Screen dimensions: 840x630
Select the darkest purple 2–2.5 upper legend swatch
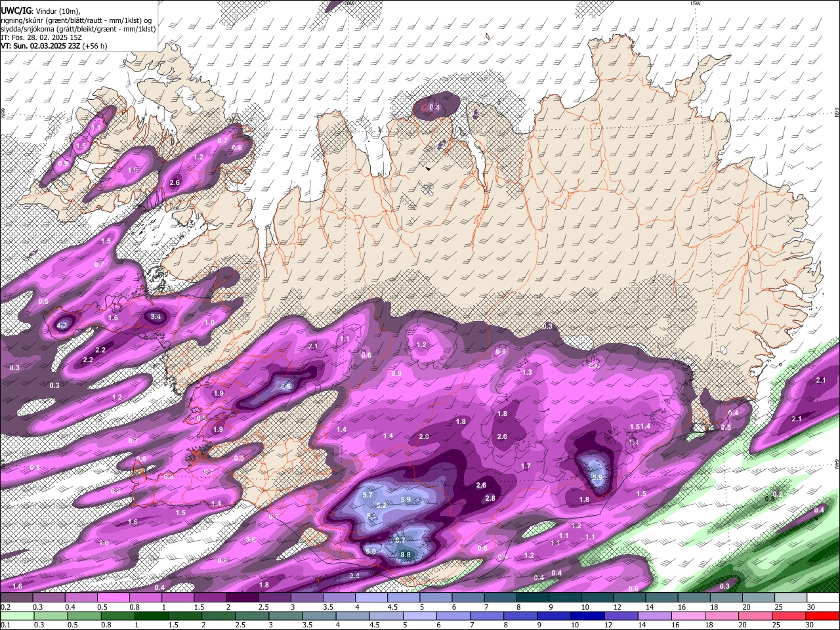click(x=241, y=598)
